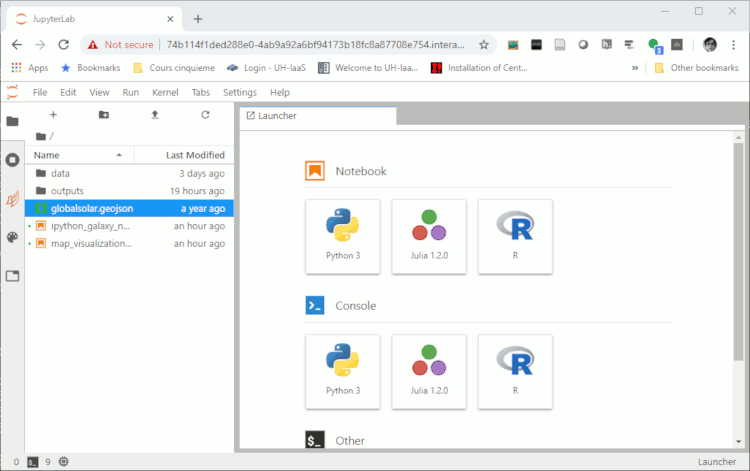Close the JupyterLab browser tab

coord(170,19)
